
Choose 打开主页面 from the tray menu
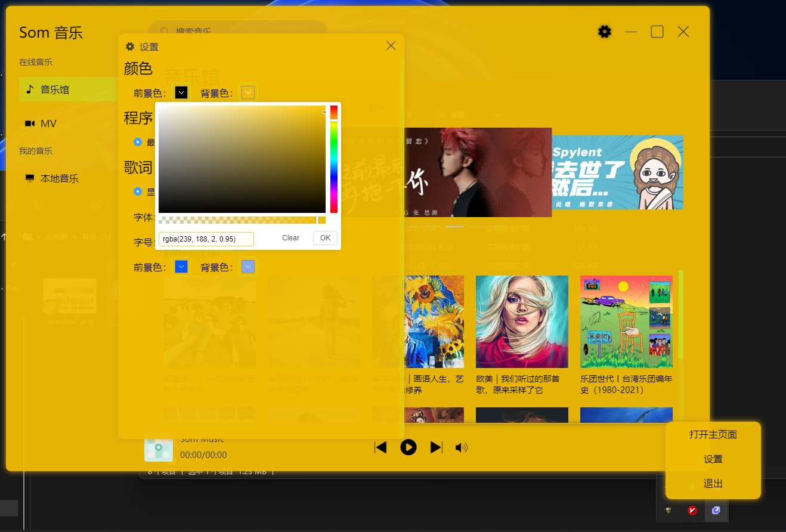[713, 434]
